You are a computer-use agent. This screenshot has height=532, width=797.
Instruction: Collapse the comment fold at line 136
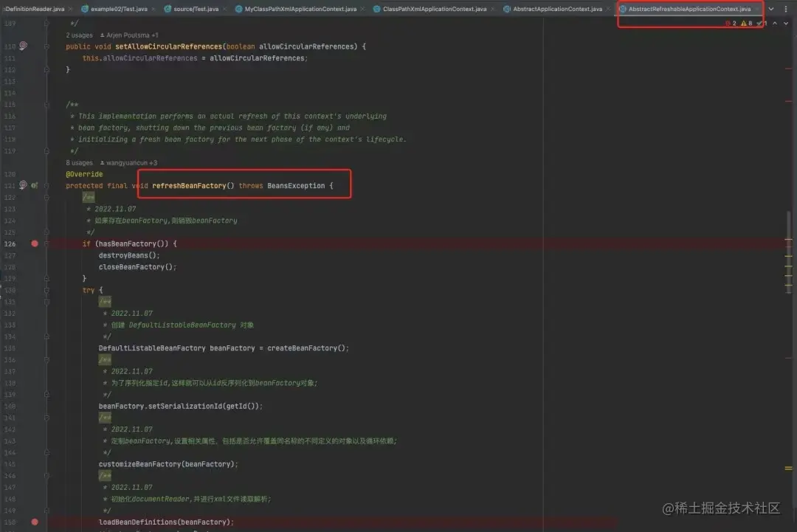pos(46,360)
